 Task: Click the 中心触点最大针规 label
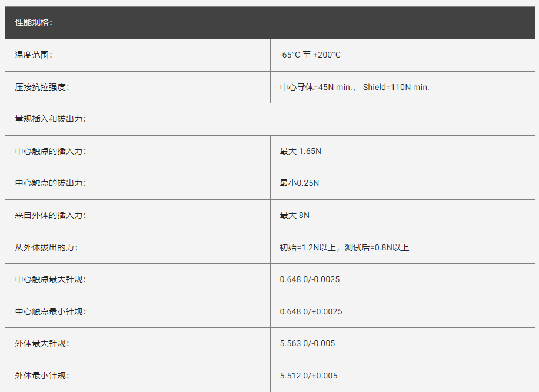[x=51, y=279]
